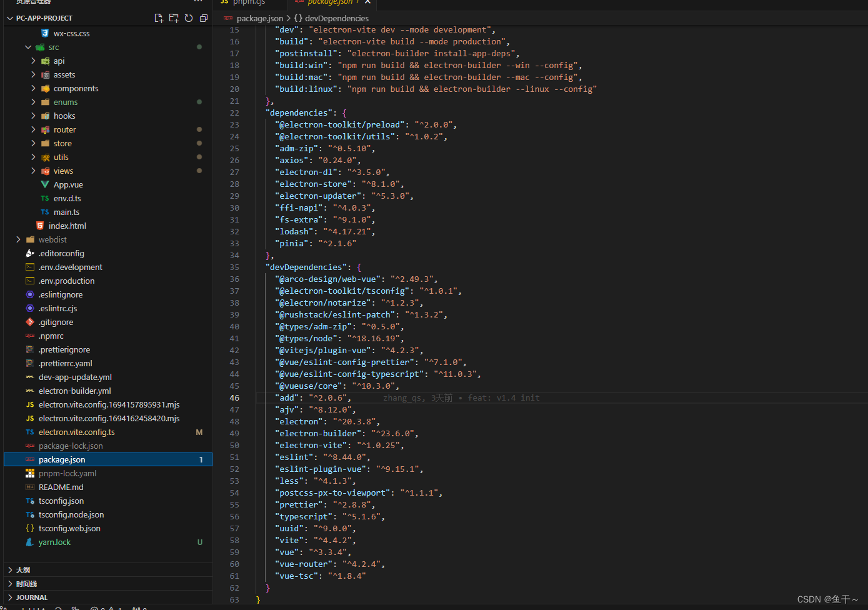Click the electron-builder.yml file icon
The width and height of the screenshot is (868, 610).
tap(30, 391)
